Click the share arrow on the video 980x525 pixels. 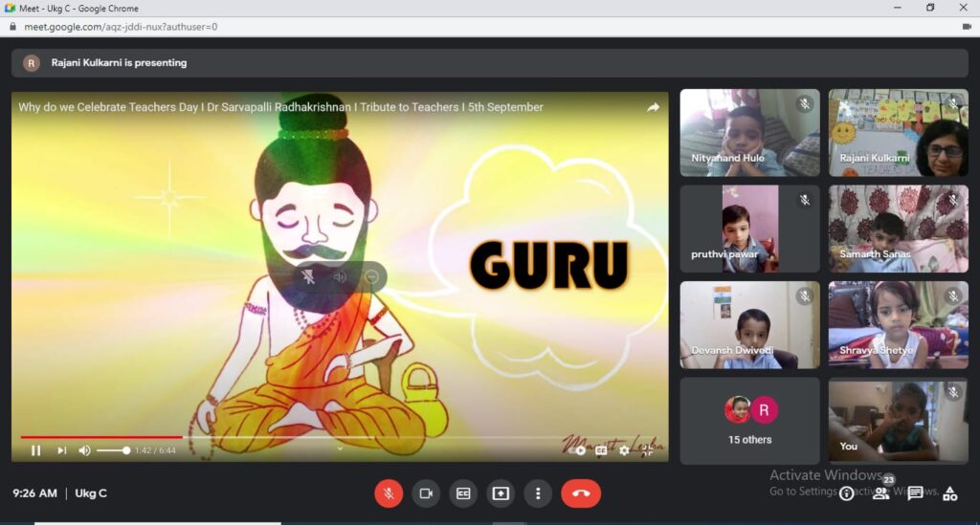click(653, 108)
